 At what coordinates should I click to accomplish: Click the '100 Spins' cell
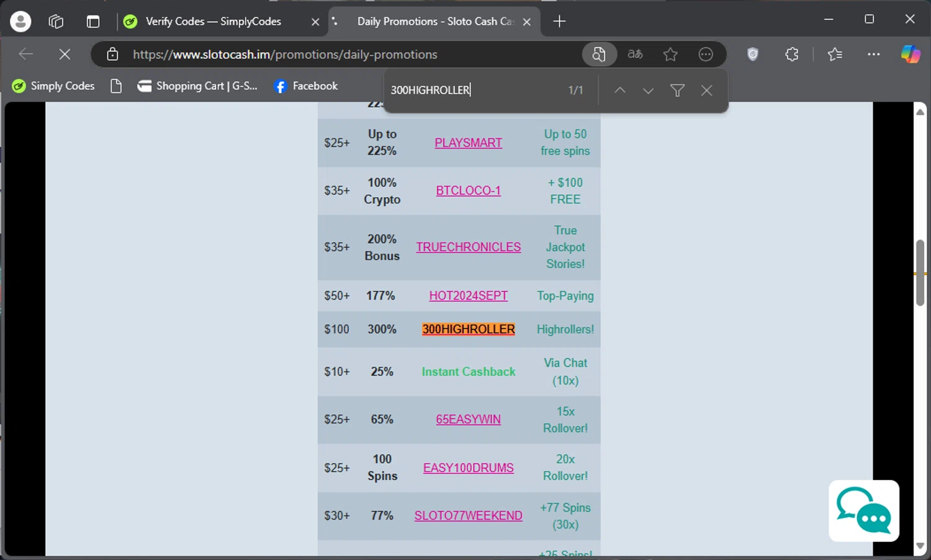(382, 468)
